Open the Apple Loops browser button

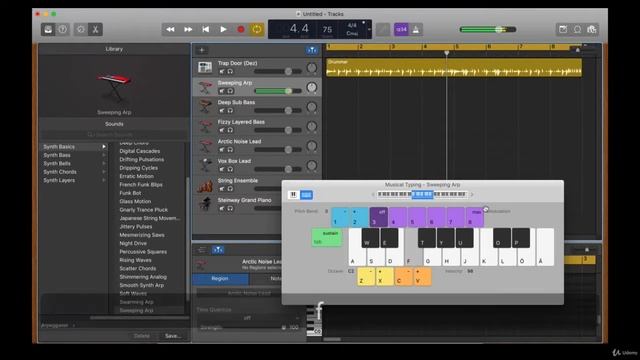577,29
